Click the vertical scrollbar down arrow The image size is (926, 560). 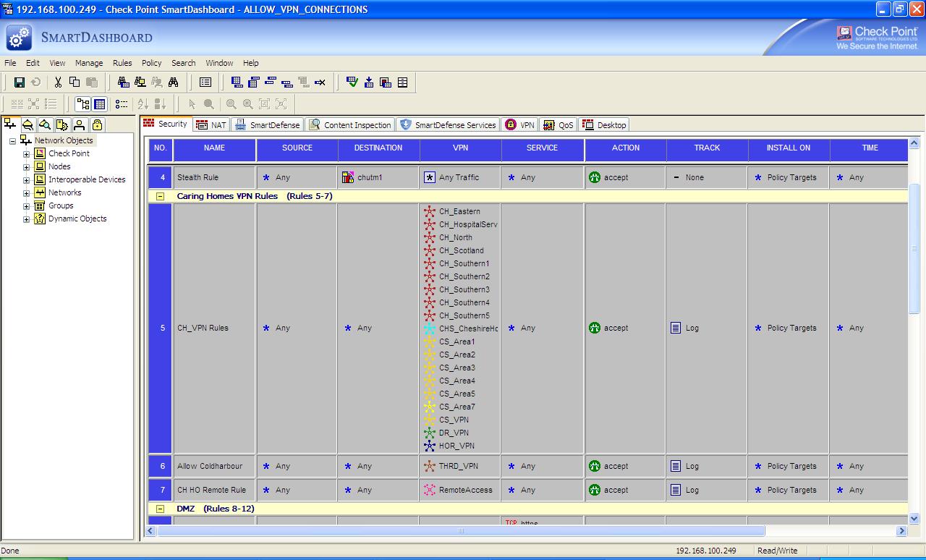point(914,518)
